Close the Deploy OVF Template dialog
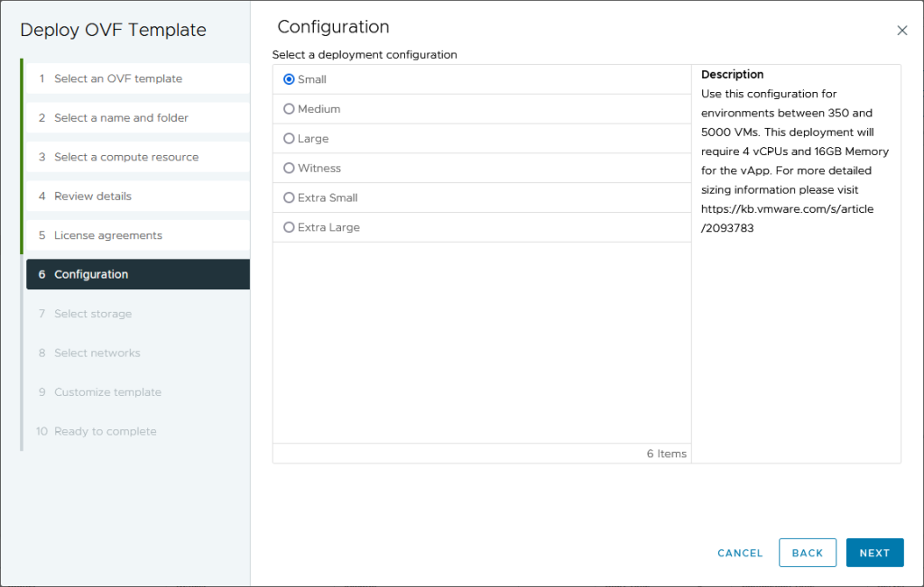This screenshot has width=924, height=587. [901, 31]
